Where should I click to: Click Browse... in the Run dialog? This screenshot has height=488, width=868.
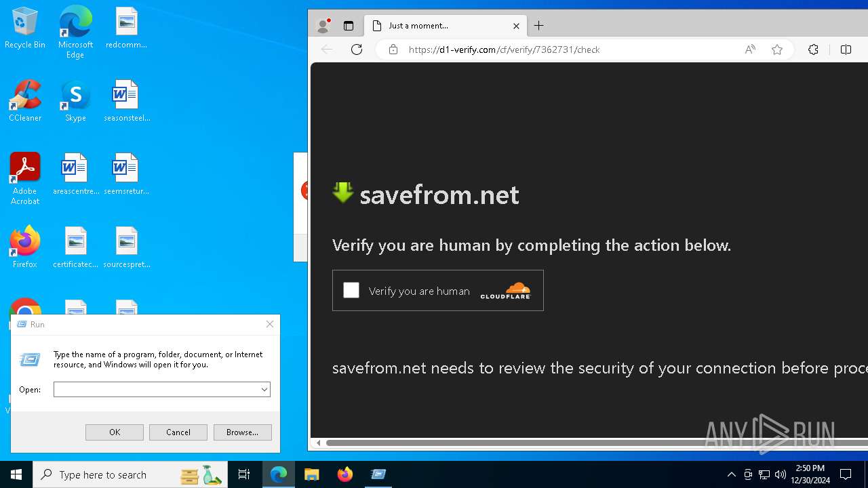click(242, 432)
